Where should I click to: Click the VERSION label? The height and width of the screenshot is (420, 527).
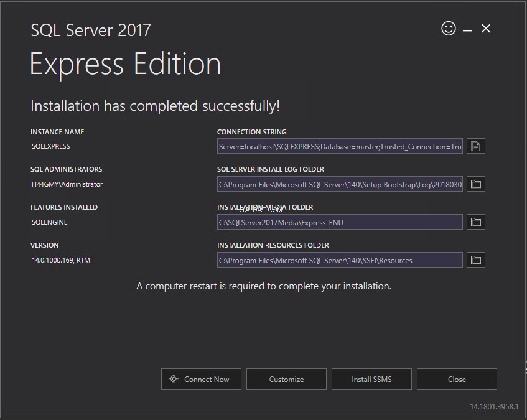click(x=44, y=246)
